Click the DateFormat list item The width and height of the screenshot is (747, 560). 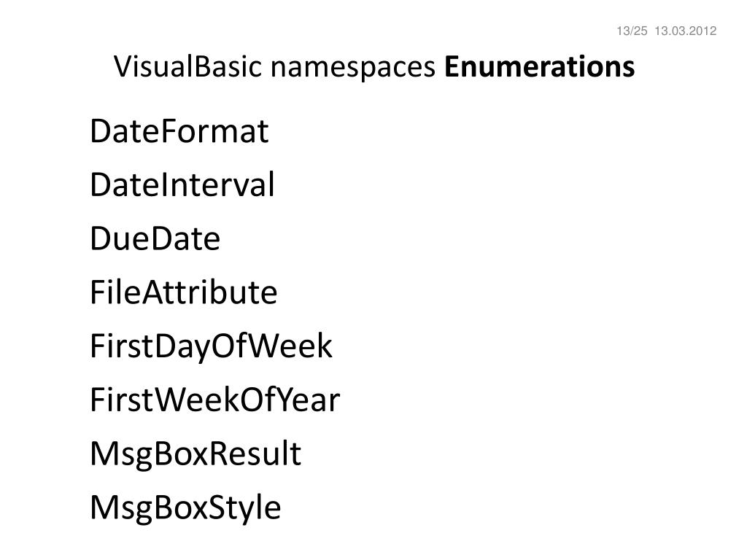click(x=179, y=131)
